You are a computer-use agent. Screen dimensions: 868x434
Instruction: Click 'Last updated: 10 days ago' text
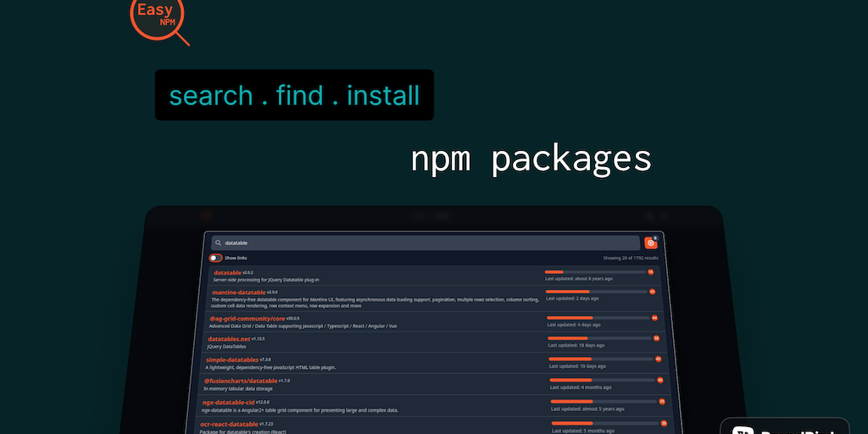[x=577, y=366]
